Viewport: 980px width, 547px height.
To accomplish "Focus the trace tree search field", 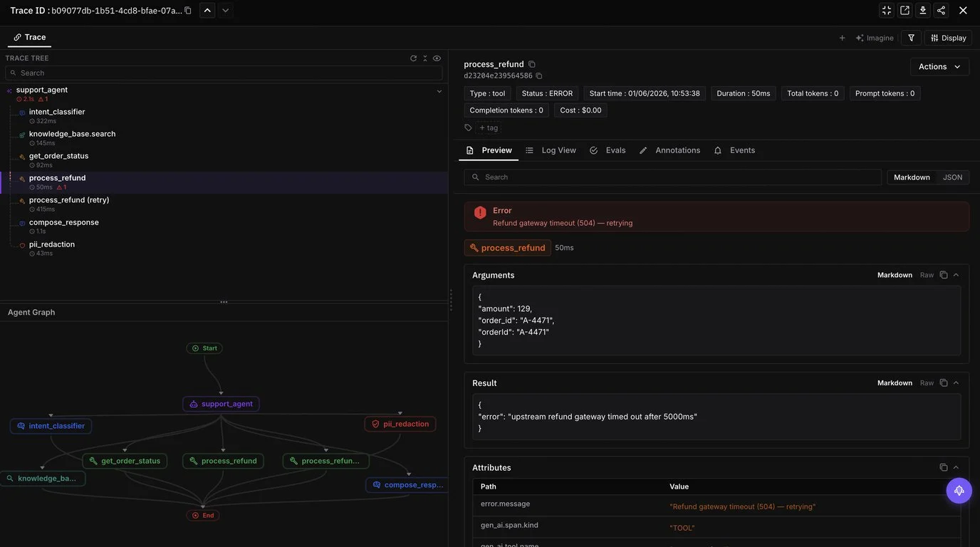I will [224, 73].
